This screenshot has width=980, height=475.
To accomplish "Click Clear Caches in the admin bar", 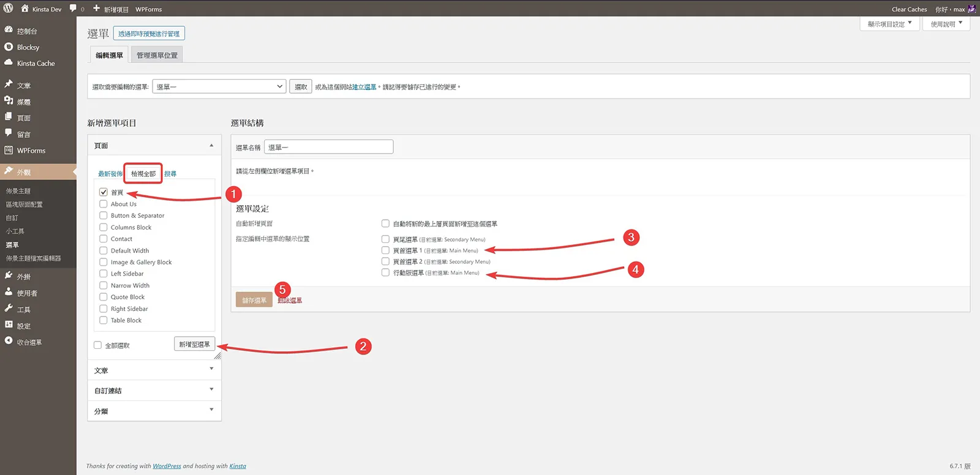I will pos(909,9).
